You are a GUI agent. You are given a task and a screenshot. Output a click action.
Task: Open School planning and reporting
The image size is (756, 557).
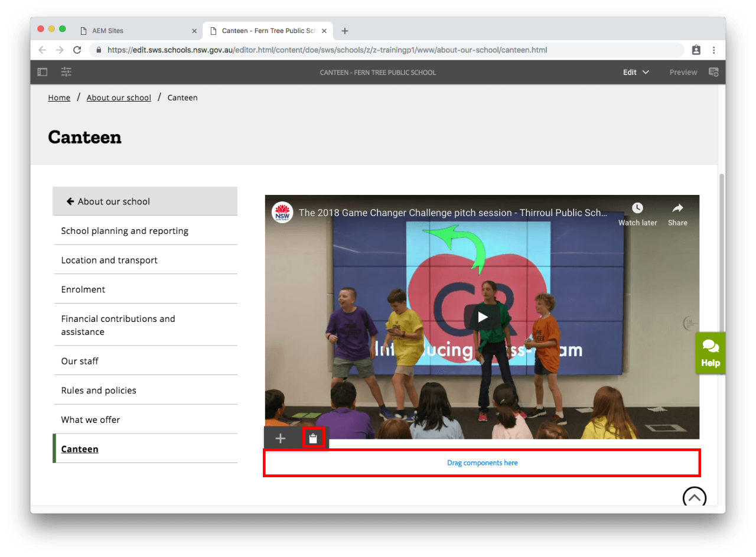(x=145, y=231)
